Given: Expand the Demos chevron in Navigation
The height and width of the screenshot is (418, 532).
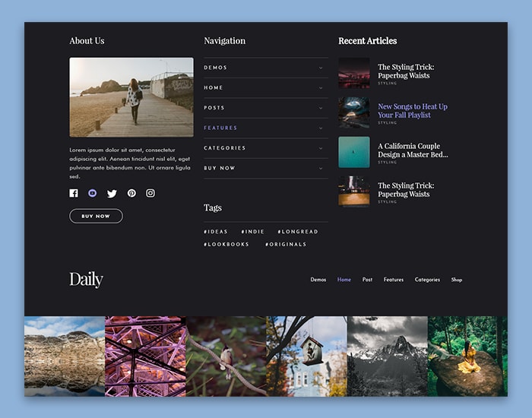Looking at the screenshot, I should click(x=321, y=68).
